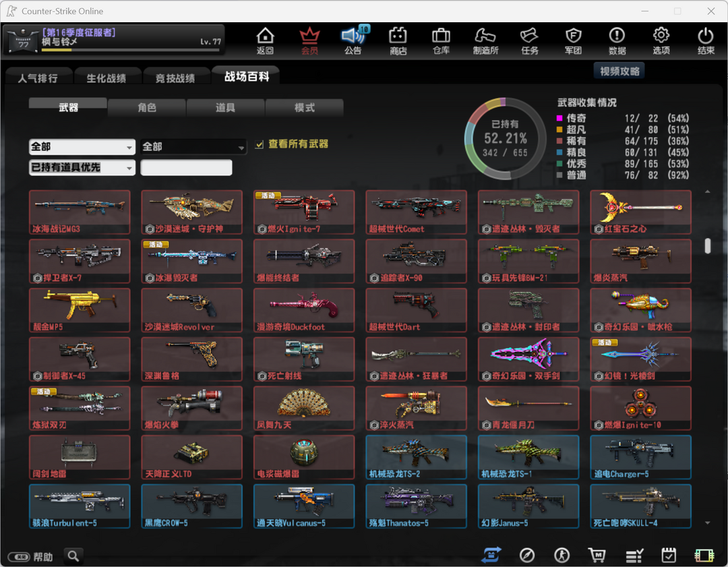The width and height of the screenshot is (728, 567).
Task: Select the 黑鹰CROW-5 weapon card
Action: tap(191, 506)
